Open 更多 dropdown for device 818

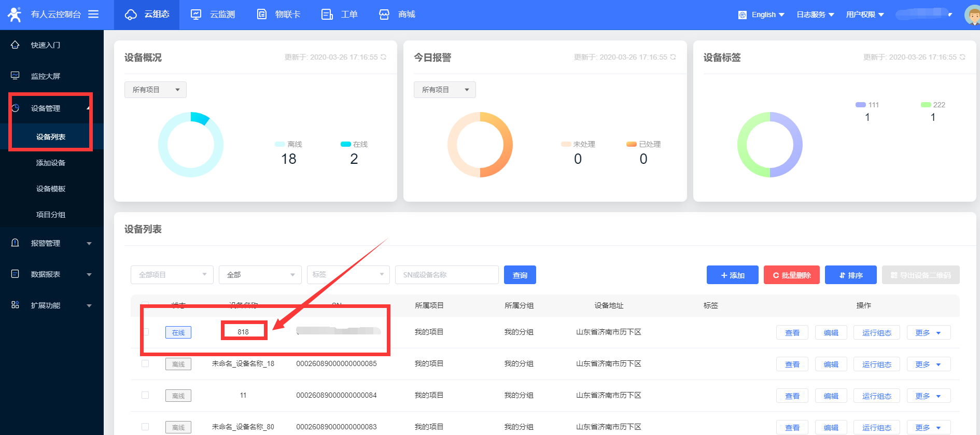click(x=928, y=333)
